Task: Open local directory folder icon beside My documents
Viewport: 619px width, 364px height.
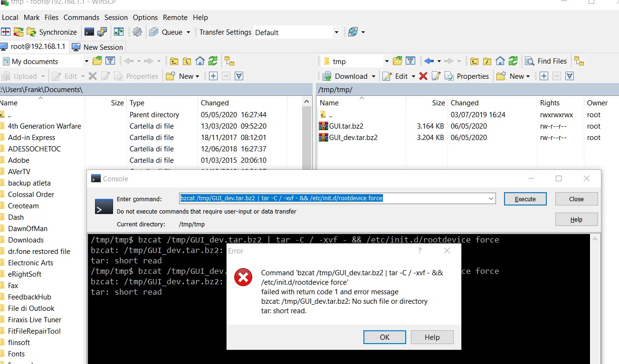Action: tap(97, 61)
